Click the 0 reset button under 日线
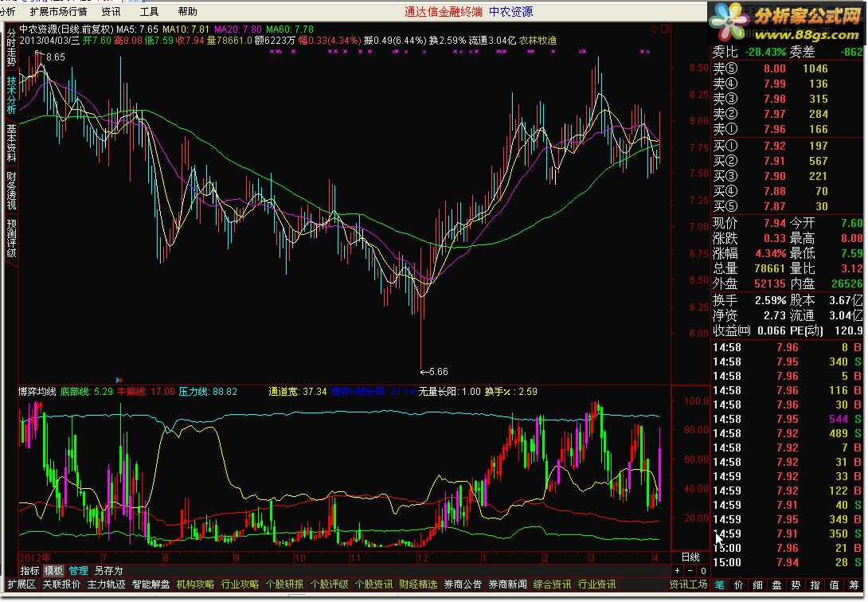Viewport: 868px width, 602px height. [703, 571]
